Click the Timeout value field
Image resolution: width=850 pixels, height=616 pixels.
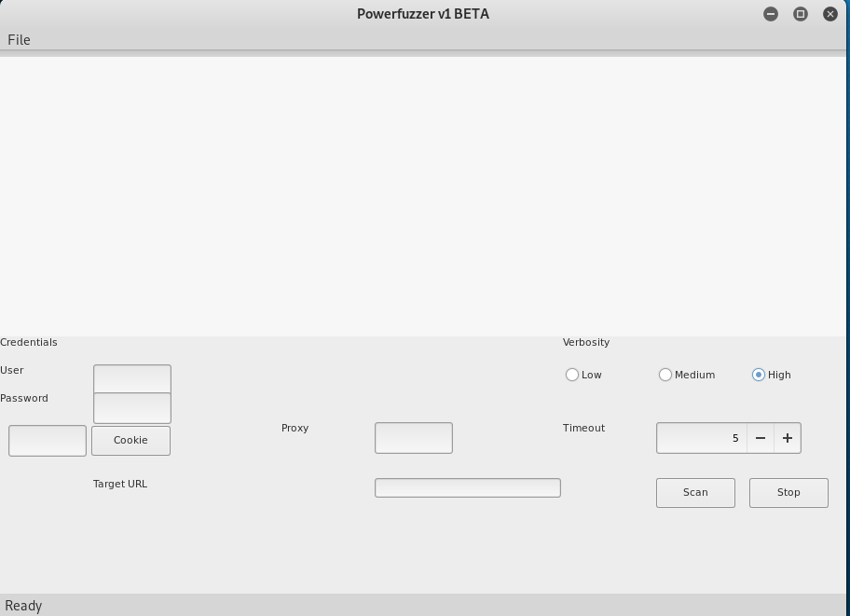pyautogui.click(x=702, y=438)
